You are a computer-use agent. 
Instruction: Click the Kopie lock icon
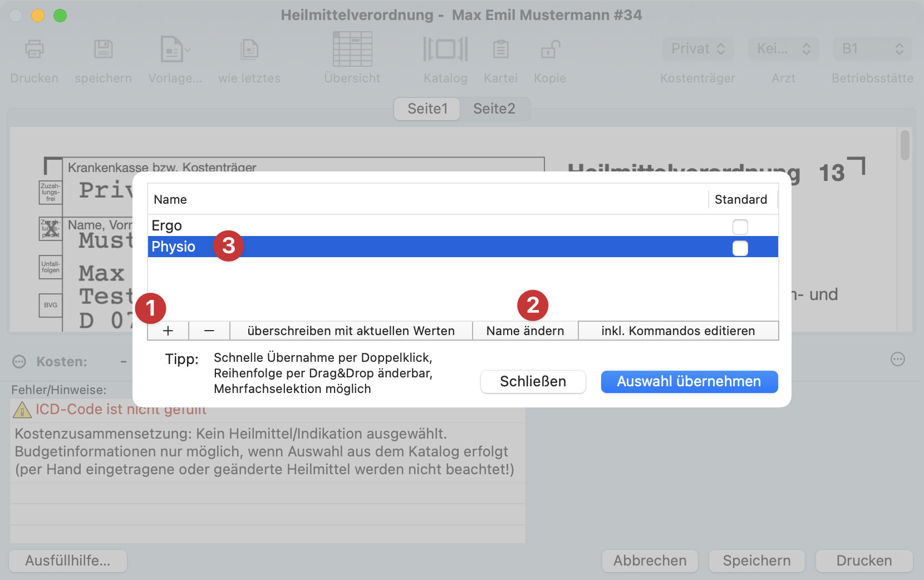click(x=550, y=50)
